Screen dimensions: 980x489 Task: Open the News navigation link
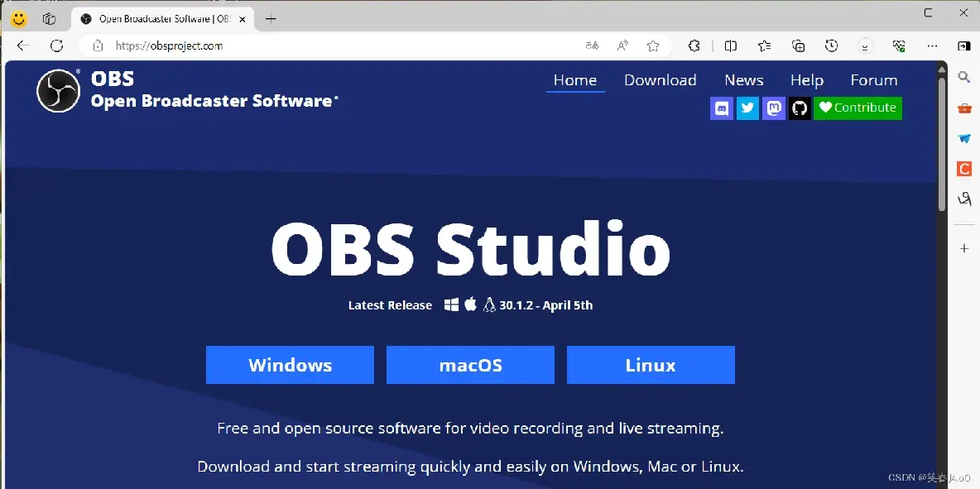pyautogui.click(x=744, y=80)
